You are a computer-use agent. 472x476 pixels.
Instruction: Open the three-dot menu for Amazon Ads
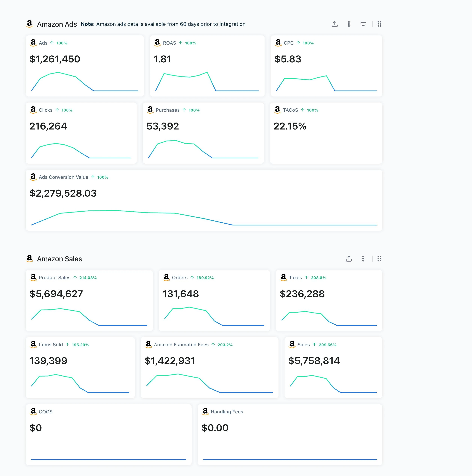pos(349,24)
